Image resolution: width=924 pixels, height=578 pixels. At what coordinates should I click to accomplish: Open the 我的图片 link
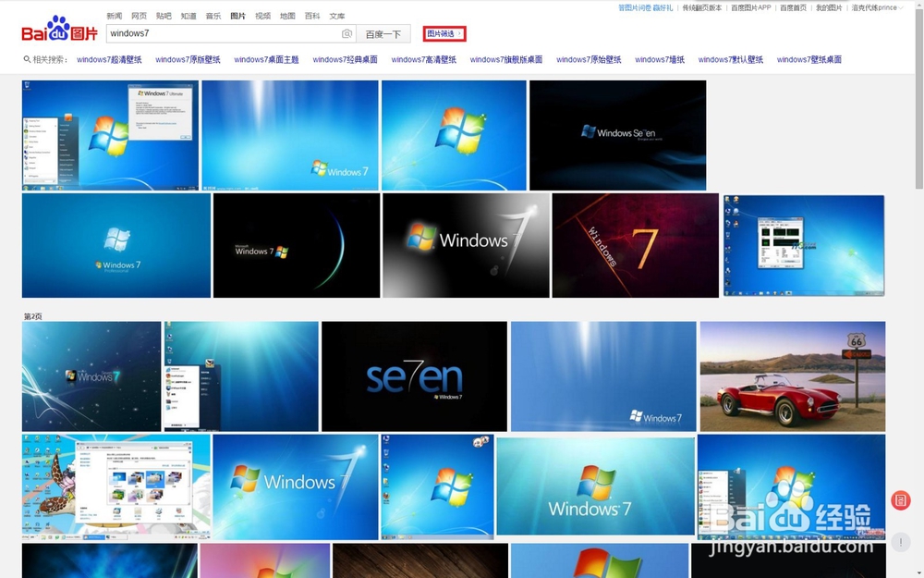pyautogui.click(x=829, y=7)
